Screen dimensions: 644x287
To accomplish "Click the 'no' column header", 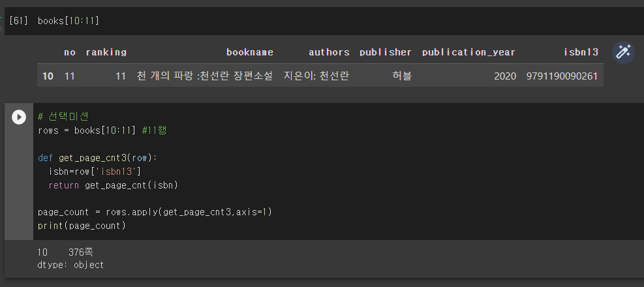I will point(70,52).
